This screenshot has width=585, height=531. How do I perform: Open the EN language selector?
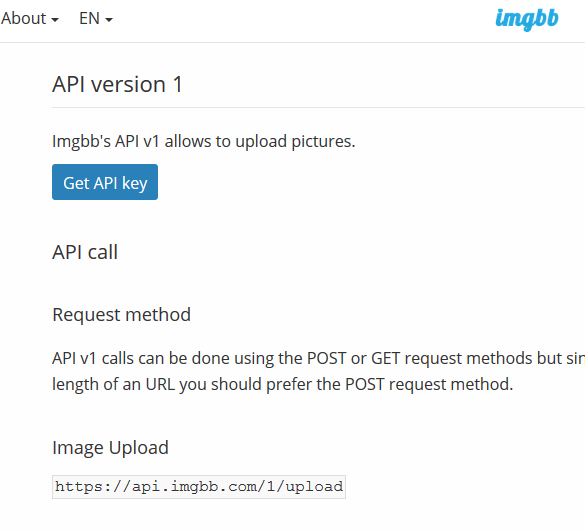point(96,18)
